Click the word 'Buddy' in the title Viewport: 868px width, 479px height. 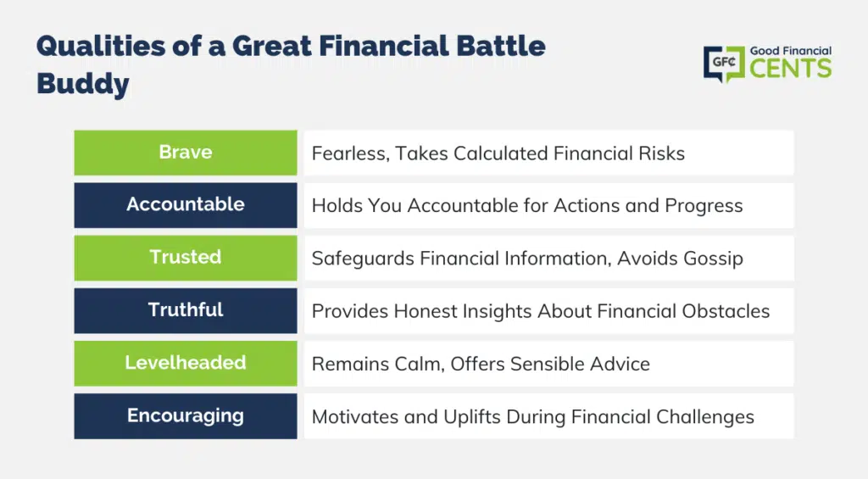point(83,84)
